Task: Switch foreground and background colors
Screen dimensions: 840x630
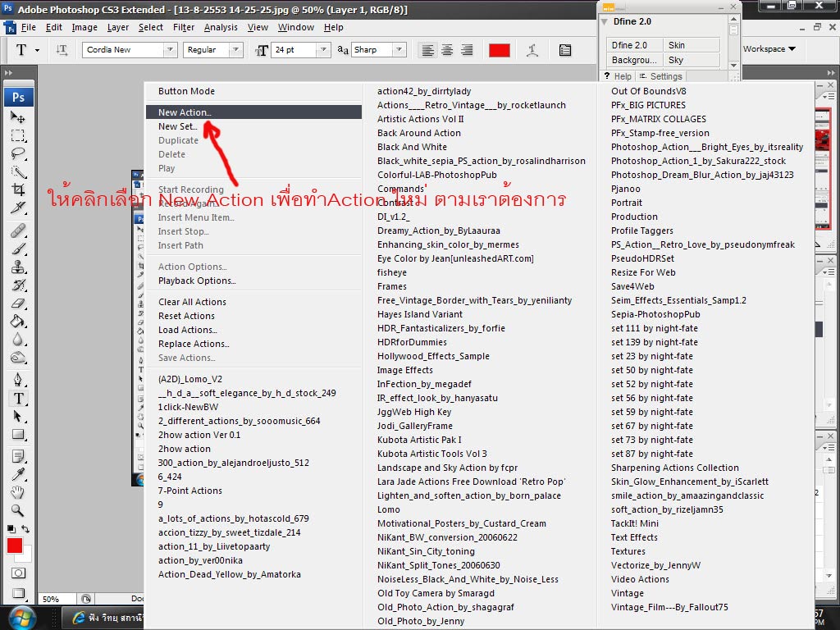Action: tap(25, 529)
